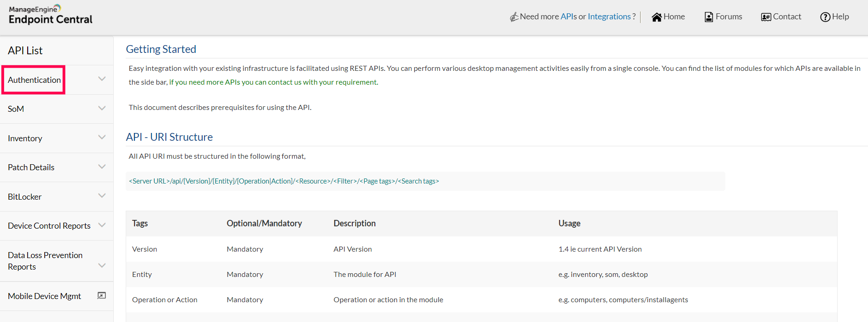Open the APIs link in header
Image resolution: width=868 pixels, height=322 pixels.
click(x=568, y=17)
